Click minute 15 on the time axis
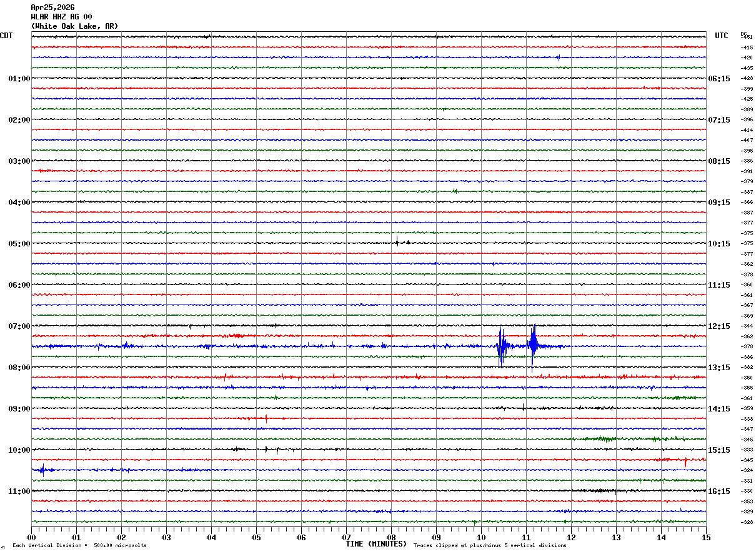Image resolution: width=756 pixels, height=554 pixels. 706,537
